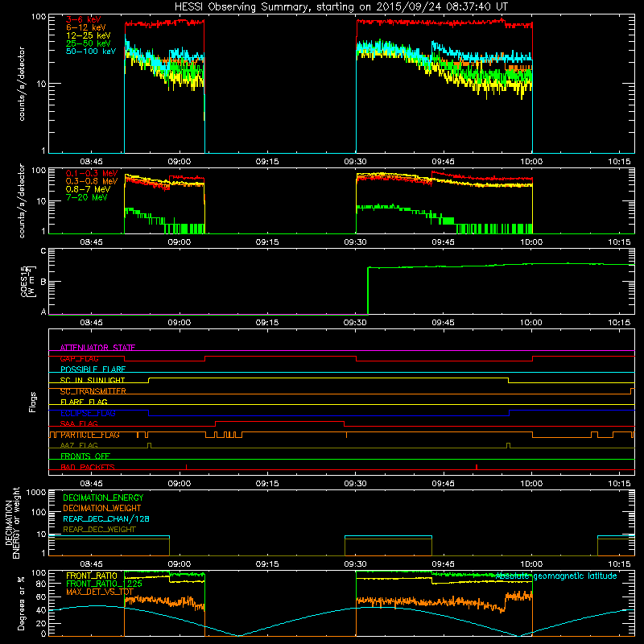Click the REAR_DEC_WEIGHT legend label
Screen dimensions: 644x644
click(x=99, y=530)
